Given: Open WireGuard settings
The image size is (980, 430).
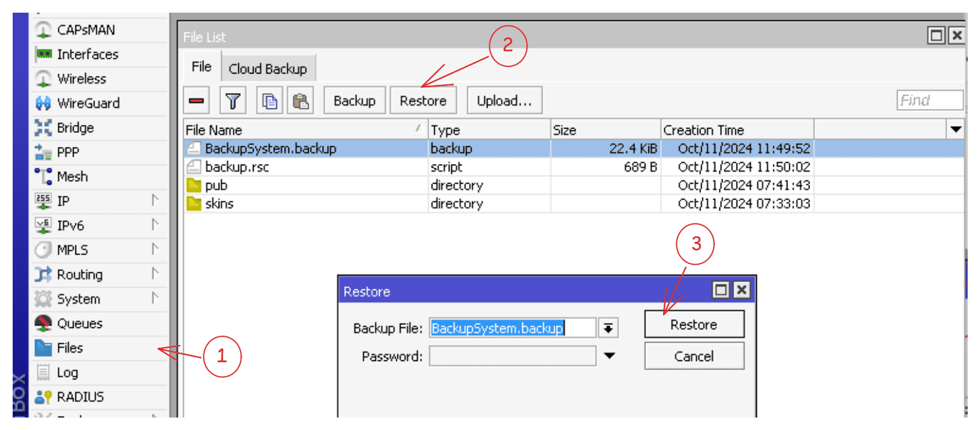Looking at the screenshot, I should pyautogui.click(x=88, y=103).
